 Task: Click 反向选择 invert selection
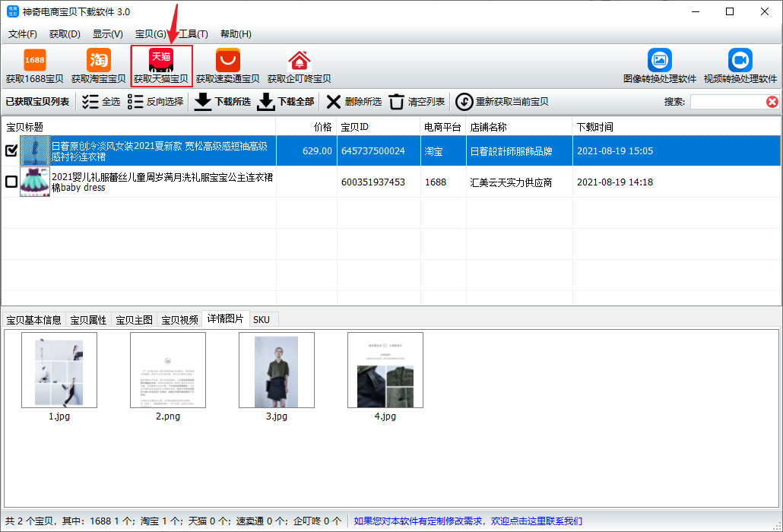click(155, 102)
